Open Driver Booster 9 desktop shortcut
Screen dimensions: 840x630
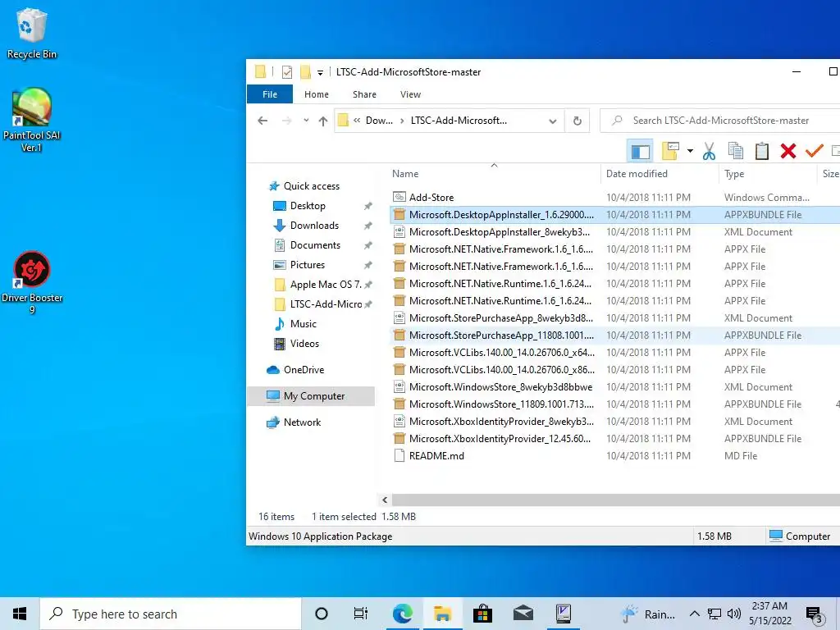coord(32,282)
